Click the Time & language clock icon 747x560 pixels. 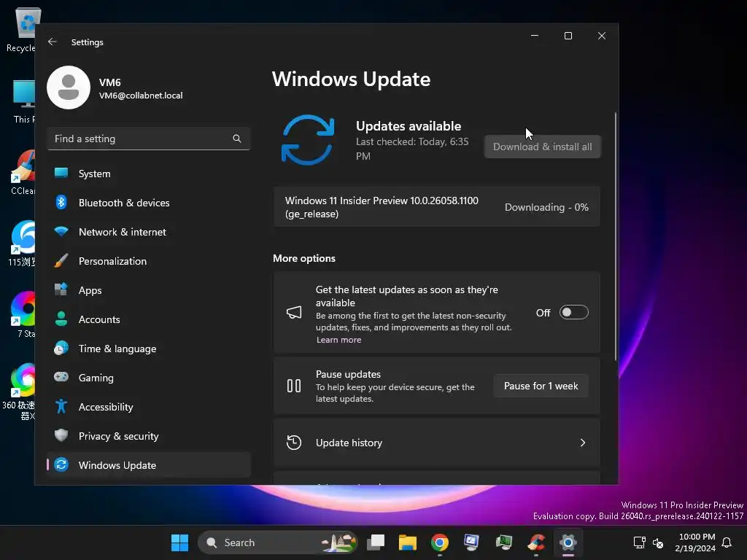click(x=61, y=349)
